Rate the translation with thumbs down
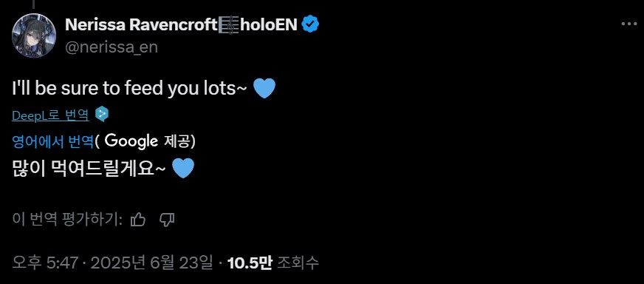Screen dimensions: 644x284 click(x=167, y=220)
